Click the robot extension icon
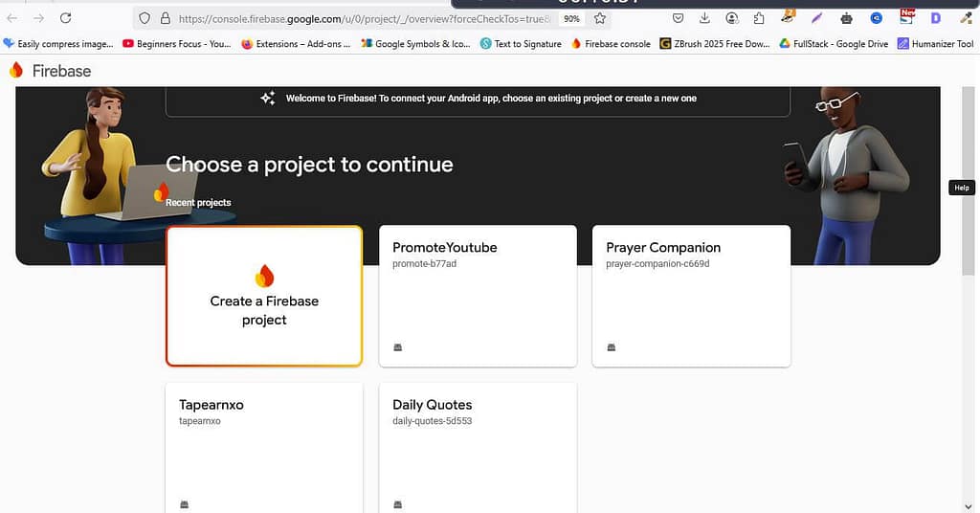 [846, 19]
